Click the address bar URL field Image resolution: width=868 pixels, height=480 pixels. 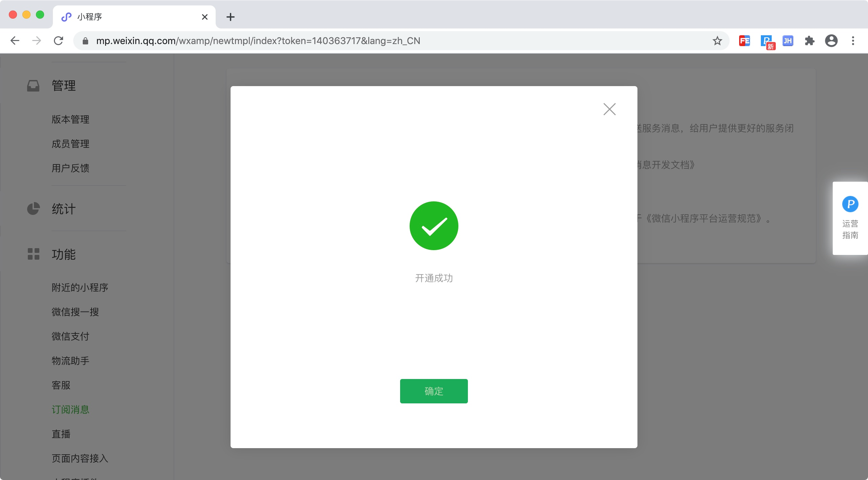pyautogui.click(x=400, y=41)
